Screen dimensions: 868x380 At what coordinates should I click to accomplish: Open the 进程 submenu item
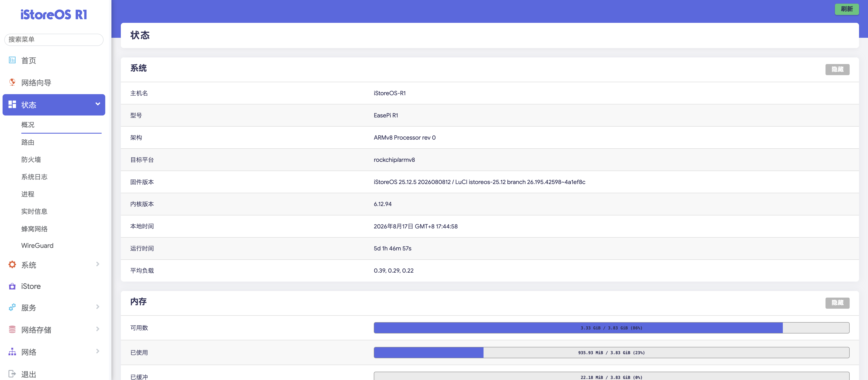(x=28, y=194)
